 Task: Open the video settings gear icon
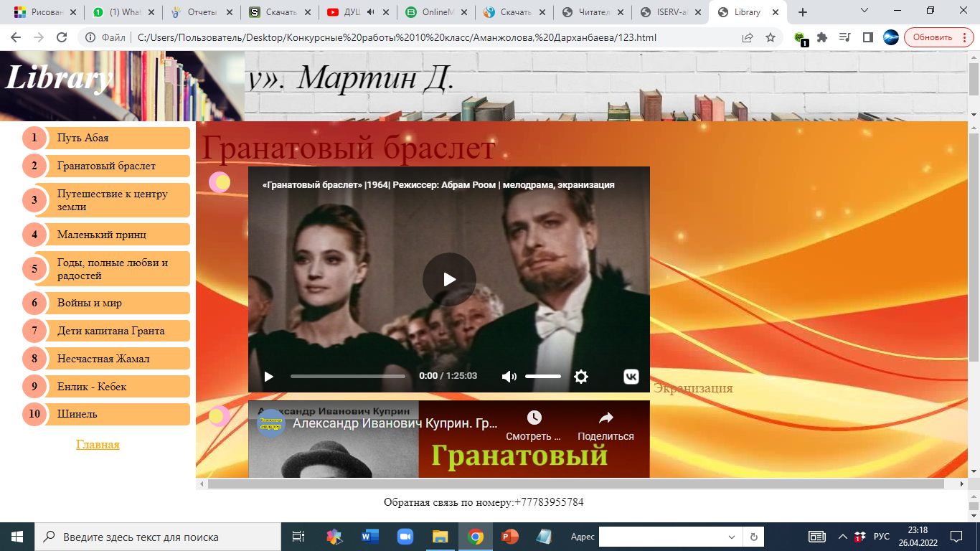click(581, 377)
